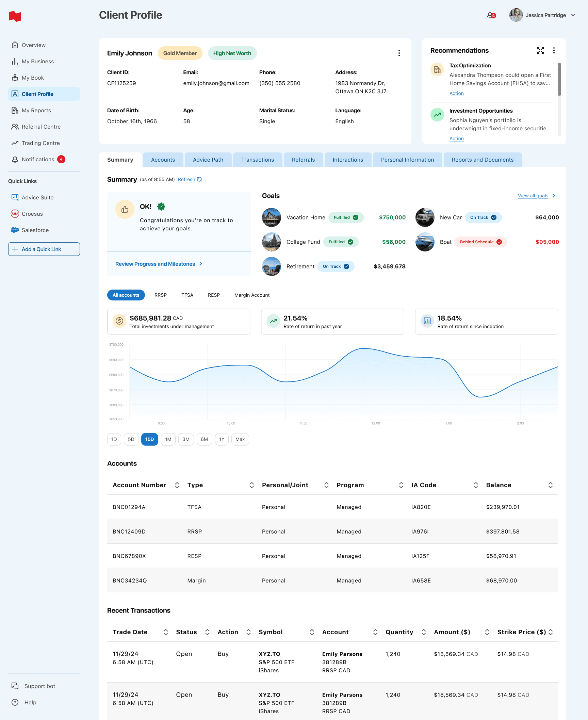Click the Investment Opportunities trend icon
588x720 pixels.
[437, 115]
